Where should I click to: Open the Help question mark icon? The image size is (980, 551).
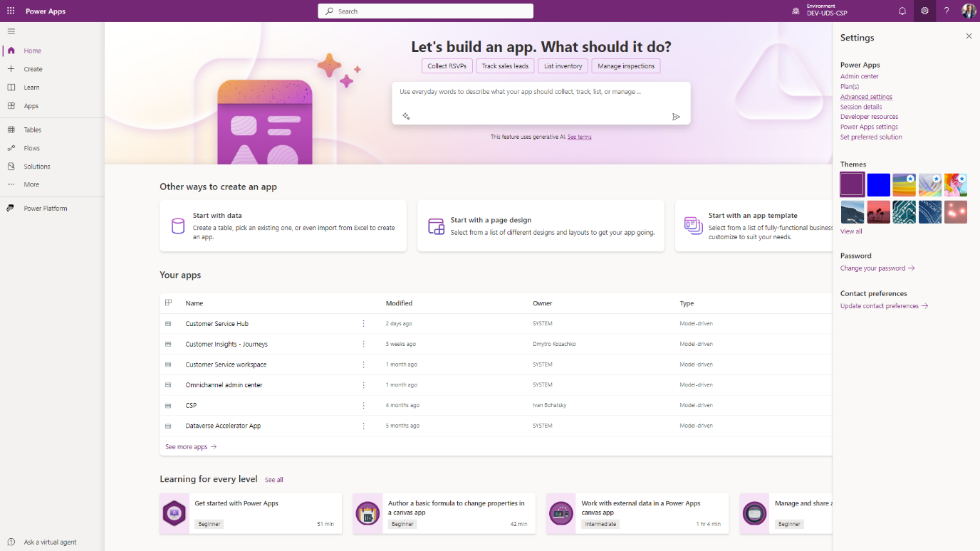[947, 11]
